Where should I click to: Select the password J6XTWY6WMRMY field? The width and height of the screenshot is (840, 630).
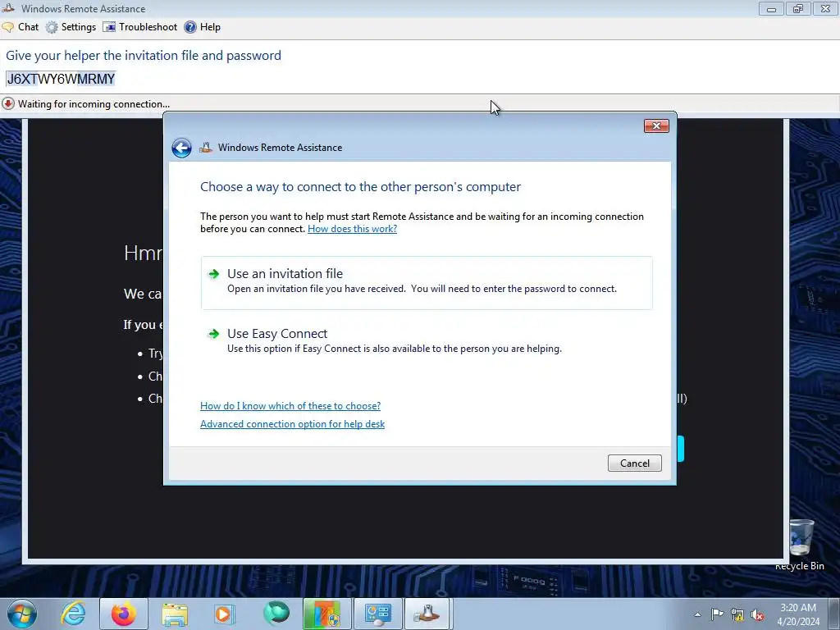[x=61, y=80]
